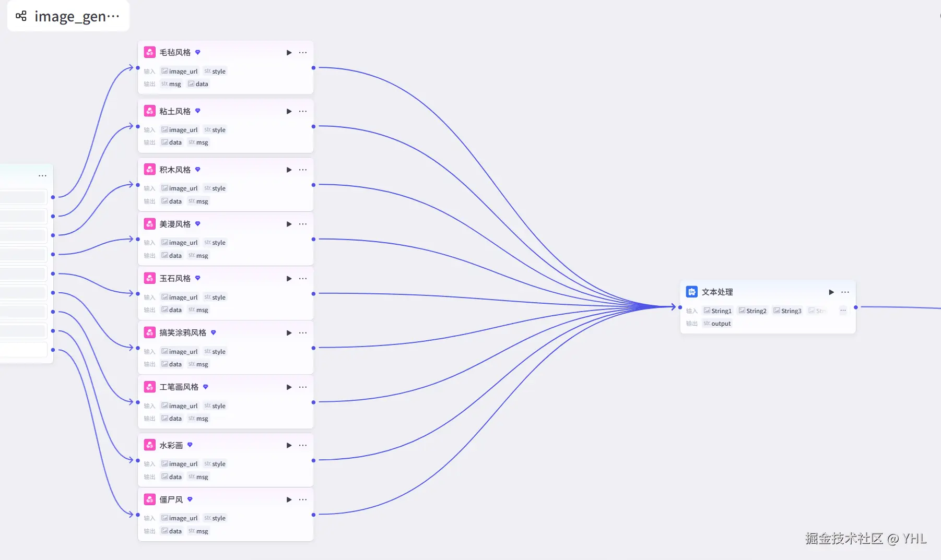The height and width of the screenshot is (560, 941).
Task: Click the badge next to 毛毡风格
Action: coord(198,52)
